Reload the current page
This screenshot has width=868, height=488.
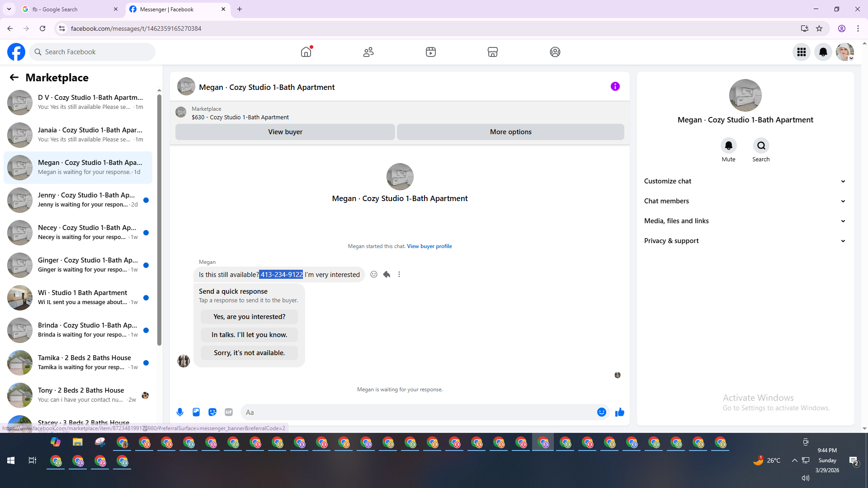tap(42, 28)
